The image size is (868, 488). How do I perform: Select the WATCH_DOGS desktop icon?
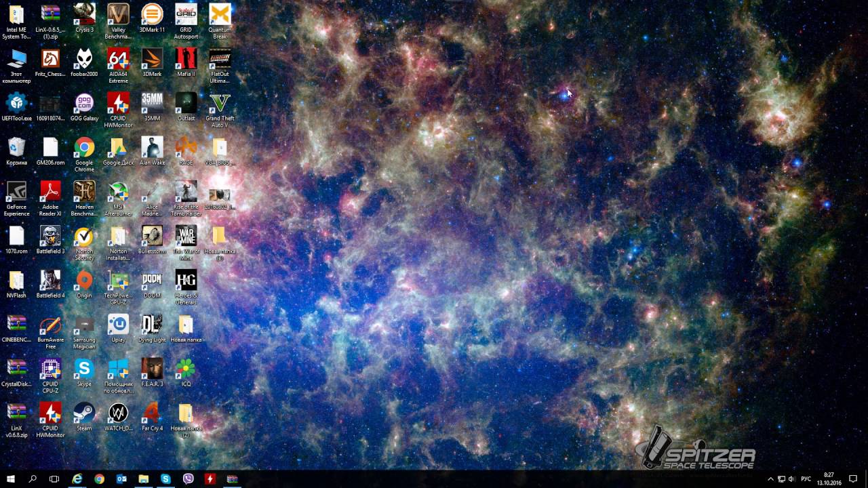tap(118, 418)
